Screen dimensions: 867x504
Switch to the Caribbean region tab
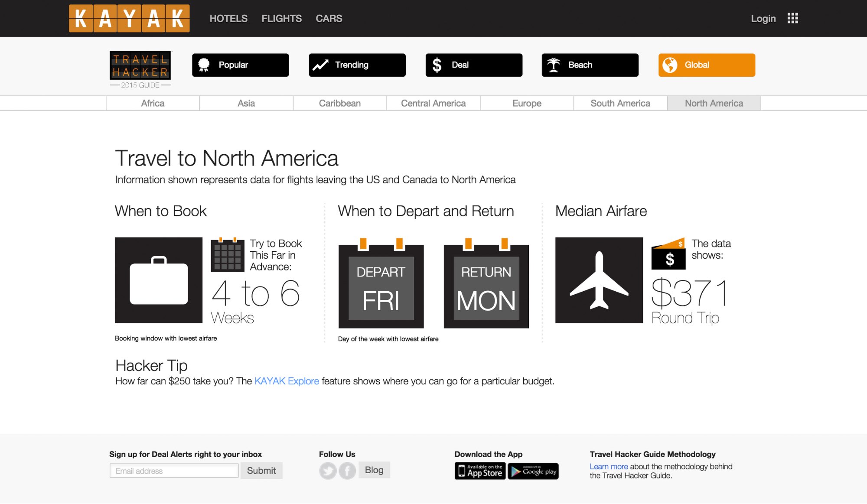click(340, 103)
